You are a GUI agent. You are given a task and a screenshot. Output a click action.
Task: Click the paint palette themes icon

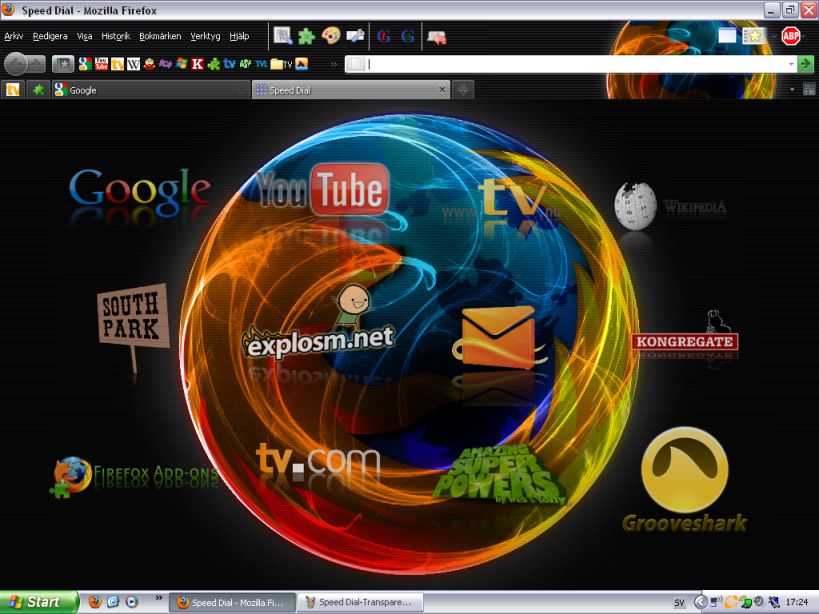pos(331,36)
